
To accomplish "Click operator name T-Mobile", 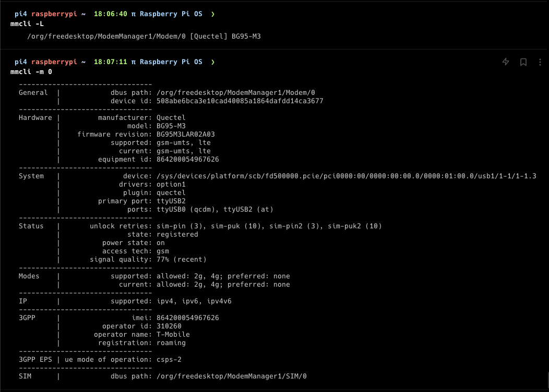I will 173,335.
